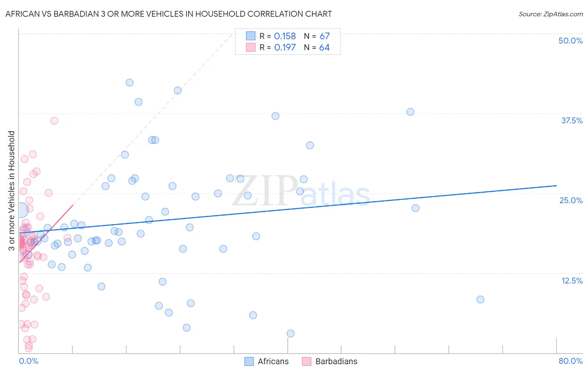Screen dimensions: 588x373
Task: Select the Barbadians legend label
Action: point(336,361)
